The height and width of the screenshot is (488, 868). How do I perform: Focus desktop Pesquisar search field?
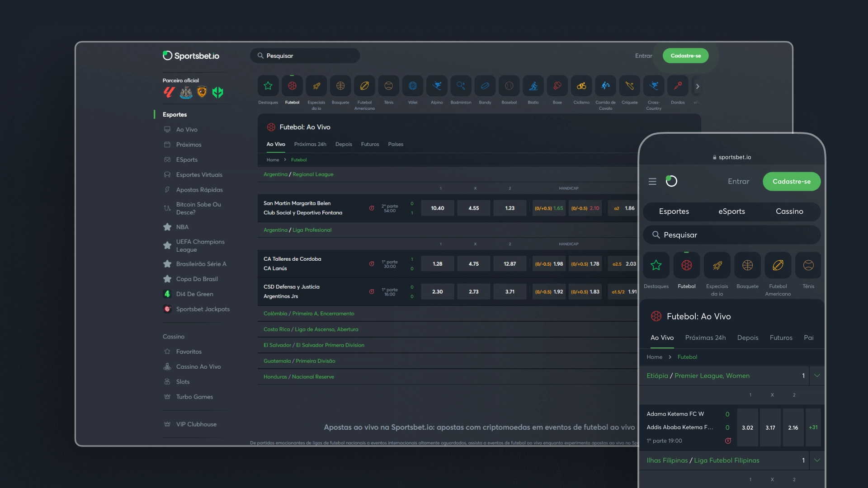click(305, 56)
